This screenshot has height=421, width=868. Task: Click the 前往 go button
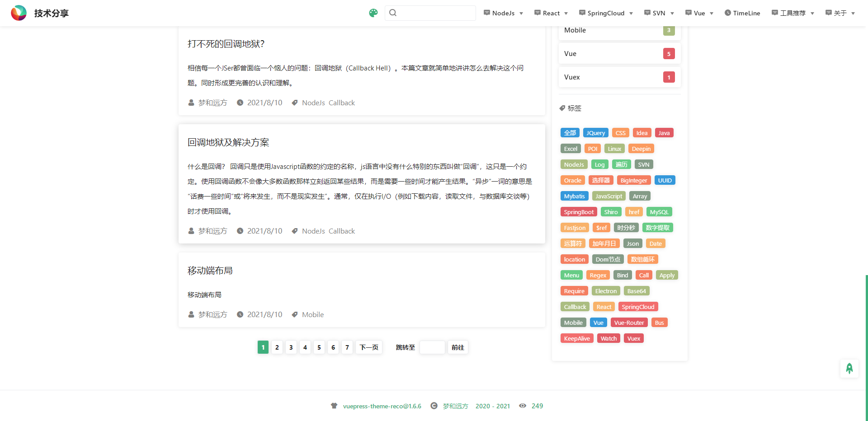click(458, 347)
